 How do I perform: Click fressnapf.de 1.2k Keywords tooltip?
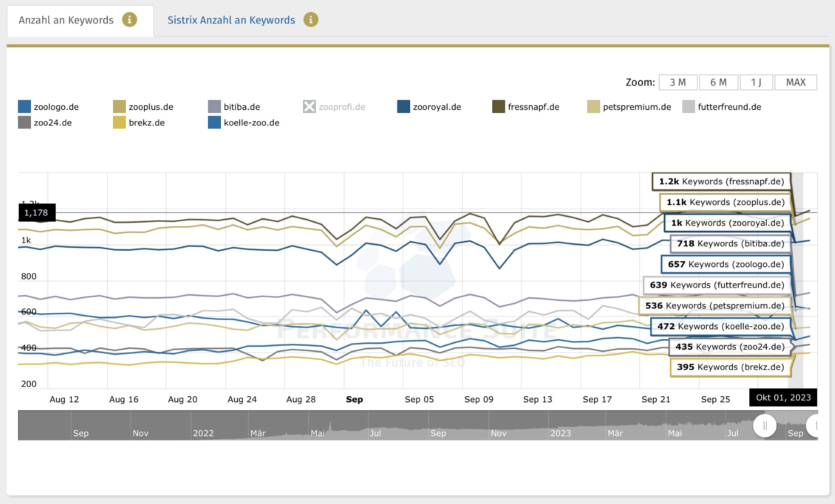721,182
